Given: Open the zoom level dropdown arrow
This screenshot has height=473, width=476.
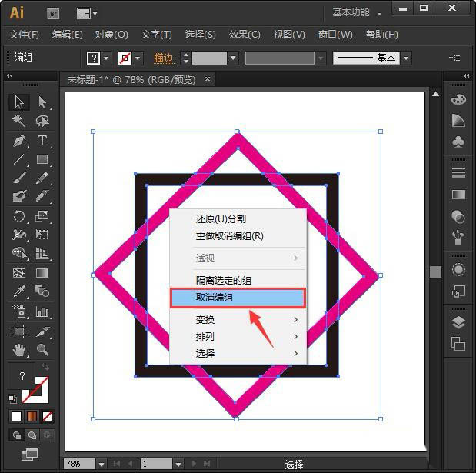Looking at the screenshot, I should [x=102, y=464].
